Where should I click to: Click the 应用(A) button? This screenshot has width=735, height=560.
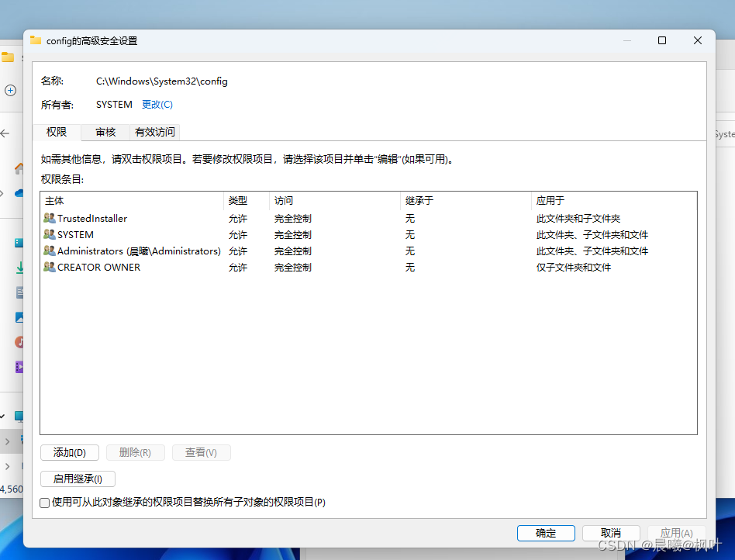tap(676, 534)
